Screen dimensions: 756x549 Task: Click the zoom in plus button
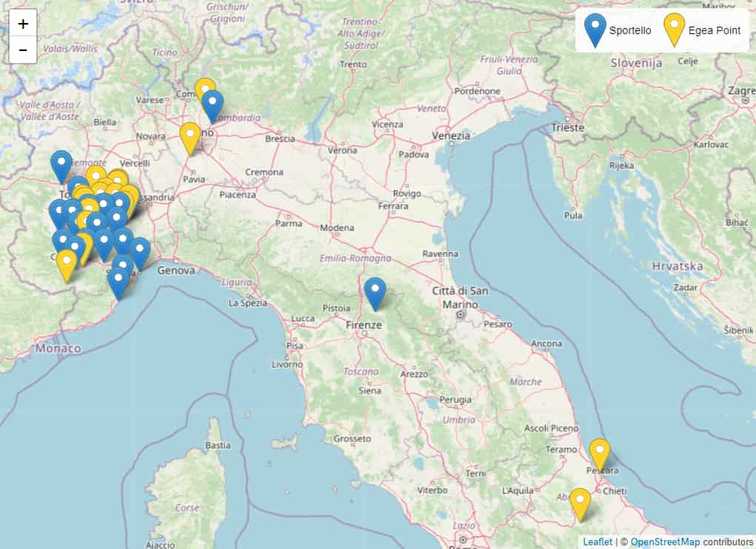(23, 24)
